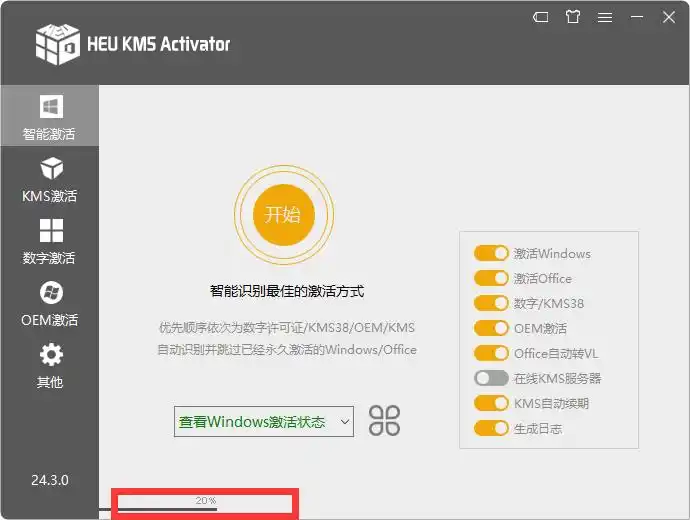Viewport: 690px width, 520px height.
Task: Switch to the KMS激活 section
Action: (x=49, y=179)
